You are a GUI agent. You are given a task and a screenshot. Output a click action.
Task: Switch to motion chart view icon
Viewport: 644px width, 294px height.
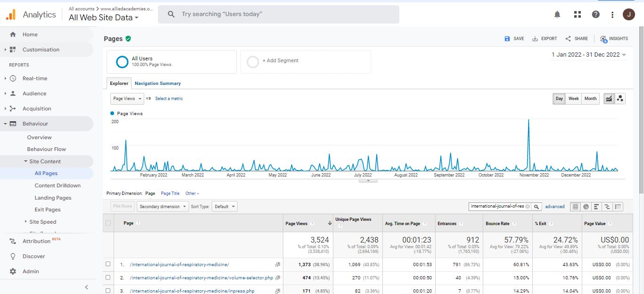620,99
